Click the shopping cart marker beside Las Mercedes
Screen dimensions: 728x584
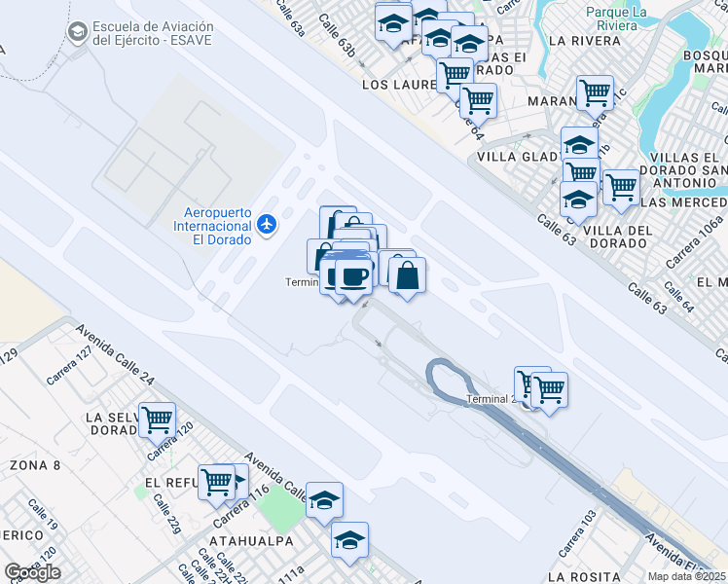point(622,188)
